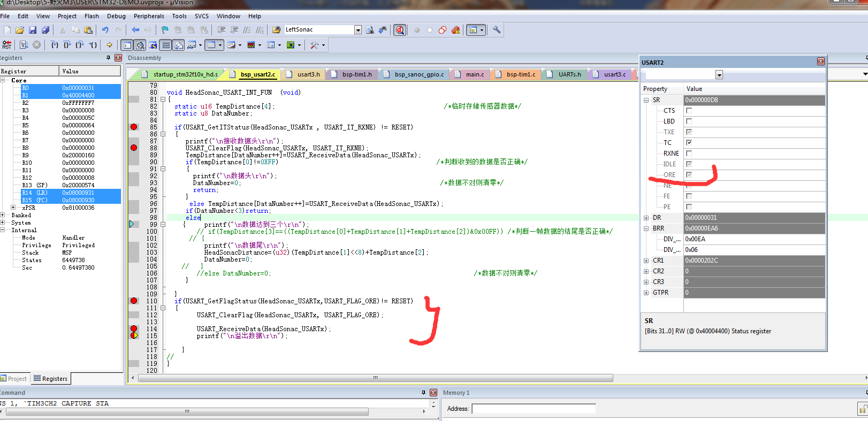Open the Configuration wrench
The height and width of the screenshot is (421, 868).
coord(497,30)
